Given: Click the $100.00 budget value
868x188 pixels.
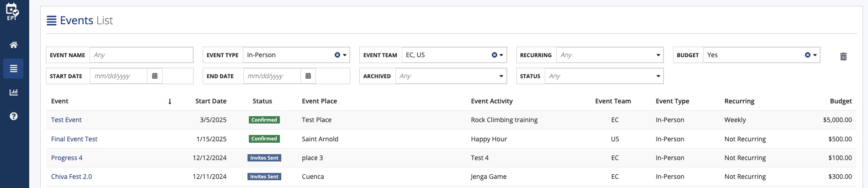Looking at the screenshot, I should [x=840, y=158].
